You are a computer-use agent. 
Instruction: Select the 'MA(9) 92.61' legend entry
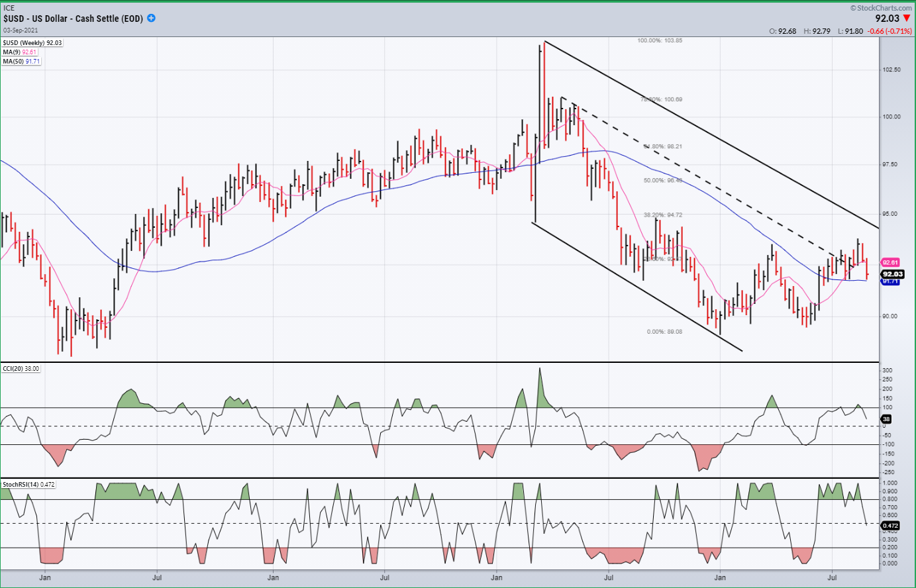click(x=20, y=52)
